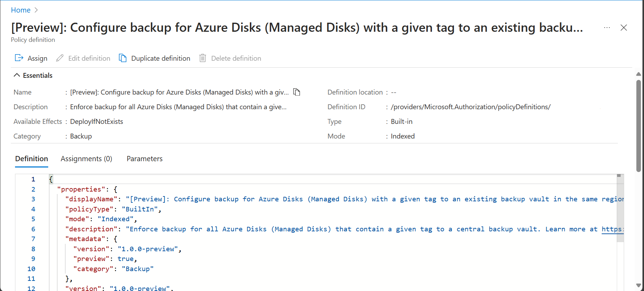The image size is (644, 291).
Task: Click the Assign button label
Action: point(37,58)
